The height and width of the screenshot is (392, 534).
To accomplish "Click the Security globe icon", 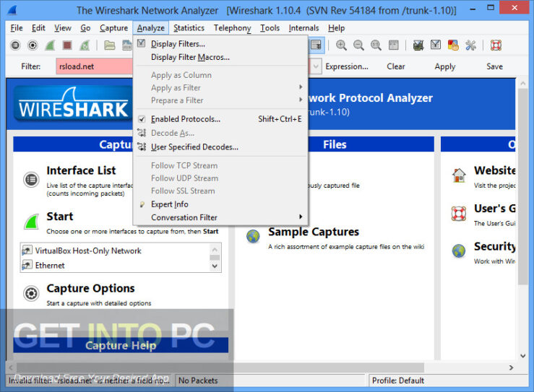I will click(459, 251).
